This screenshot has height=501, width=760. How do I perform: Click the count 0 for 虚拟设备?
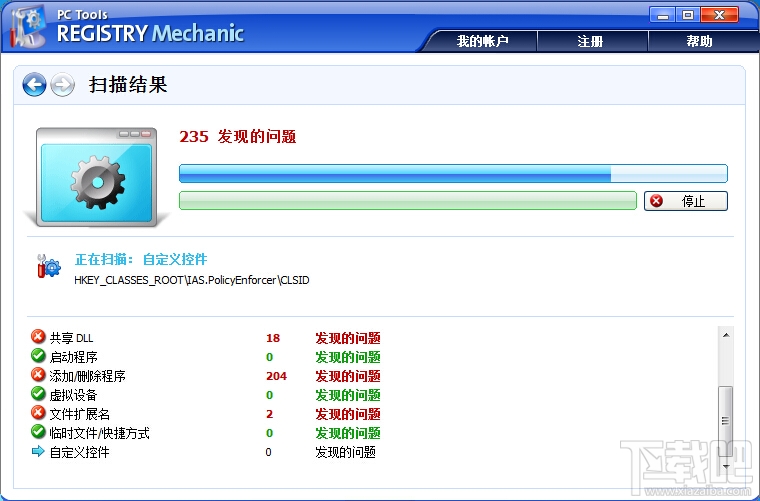click(x=269, y=395)
